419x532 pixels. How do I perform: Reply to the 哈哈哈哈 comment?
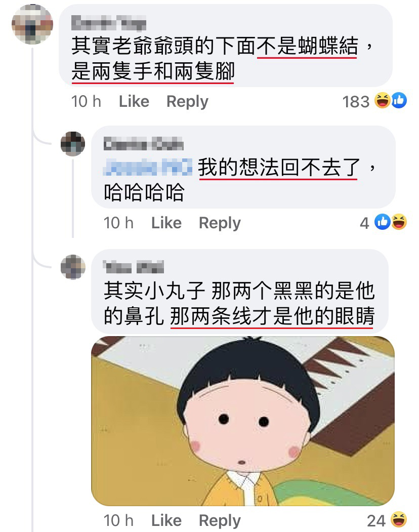click(x=220, y=223)
